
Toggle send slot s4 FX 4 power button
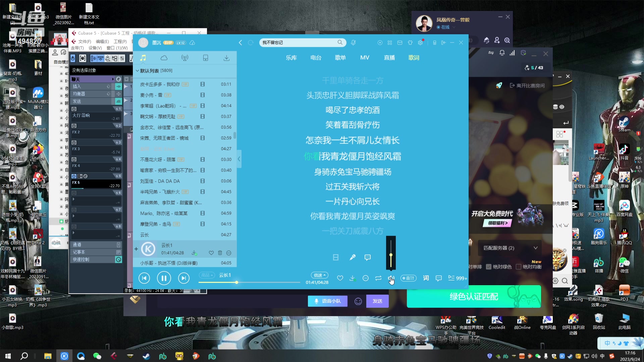(74, 159)
